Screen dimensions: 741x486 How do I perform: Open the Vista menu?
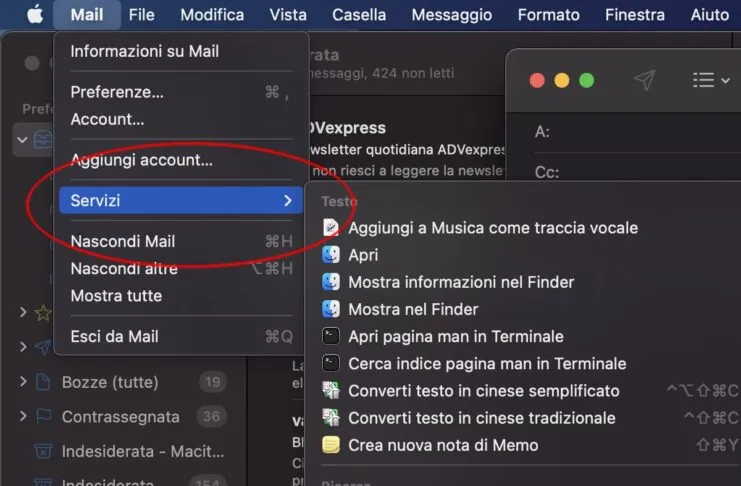coord(288,15)
